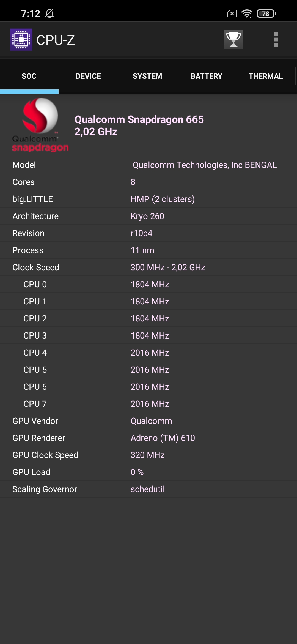Tap the CPU-Z app logo icon
This screenshot has height=644, width=297.
pos(21,40)
